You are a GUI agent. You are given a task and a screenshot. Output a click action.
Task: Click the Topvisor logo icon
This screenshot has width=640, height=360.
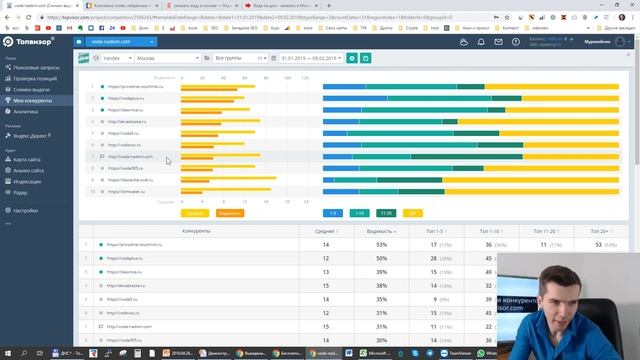click(x=8, y=42)
